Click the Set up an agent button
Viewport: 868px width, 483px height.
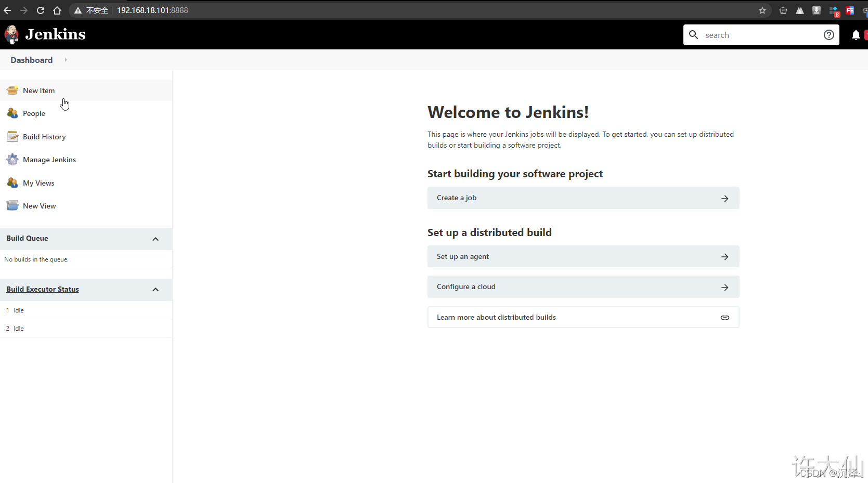click(x=583, y=256)
